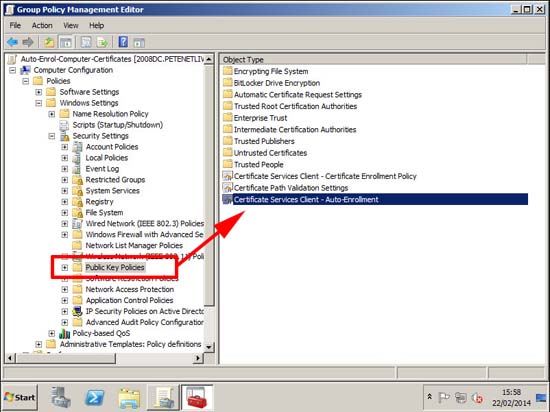This screenshot has height=412, width=550.
Task: Open Server Manager from the taskbar
Action: coord(60,398)
